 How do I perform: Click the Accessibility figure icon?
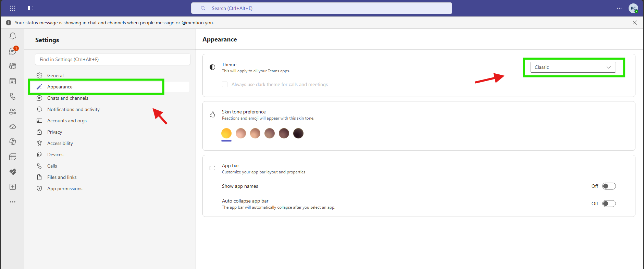point(39,143)
